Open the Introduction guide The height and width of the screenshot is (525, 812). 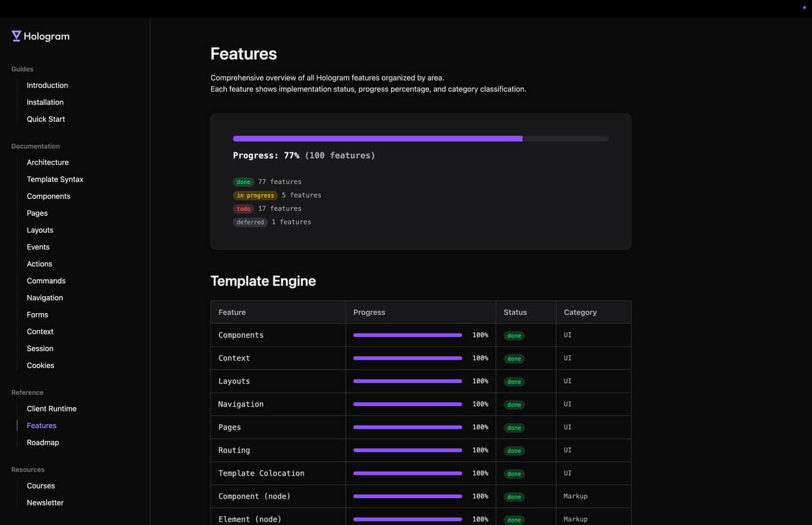pyautogui.click(x=47, y=85)
